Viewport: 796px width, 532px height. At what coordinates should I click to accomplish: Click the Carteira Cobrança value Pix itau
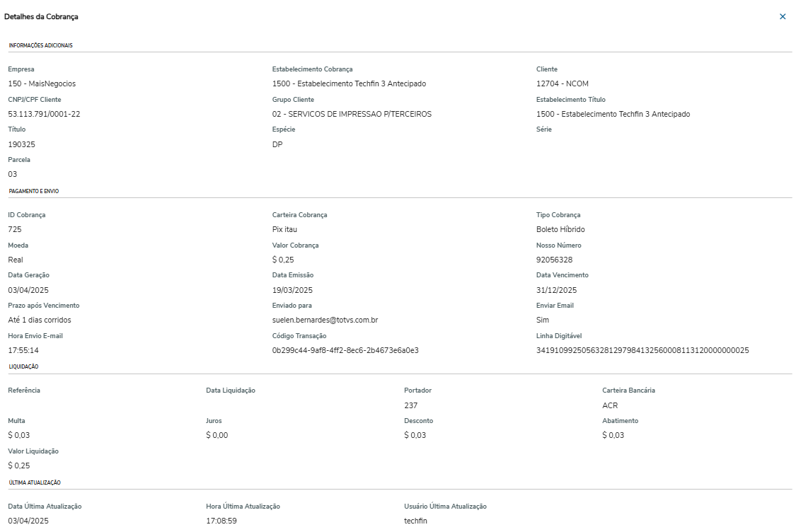pos(285,229)
